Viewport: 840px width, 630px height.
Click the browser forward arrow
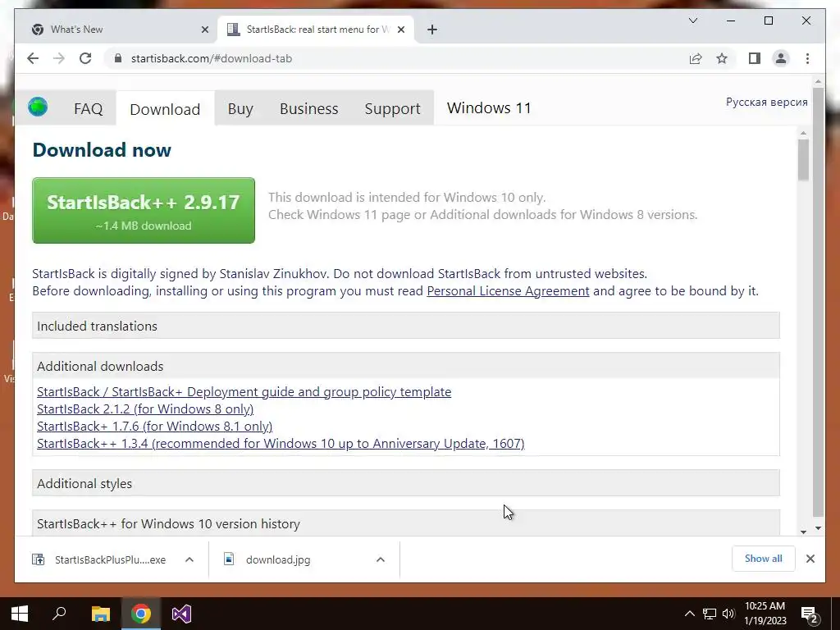(59, 58)
